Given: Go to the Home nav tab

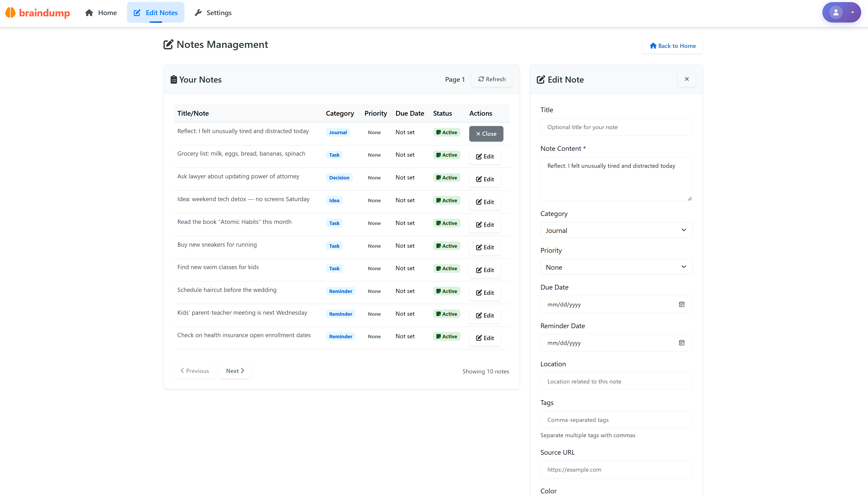Looking at the screenshot, I should tap(101, 13).
